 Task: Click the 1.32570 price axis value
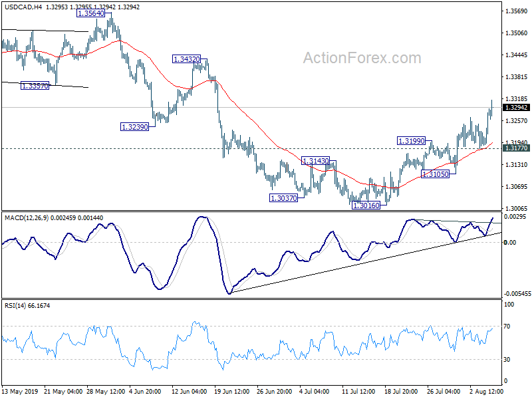(517, 121)
